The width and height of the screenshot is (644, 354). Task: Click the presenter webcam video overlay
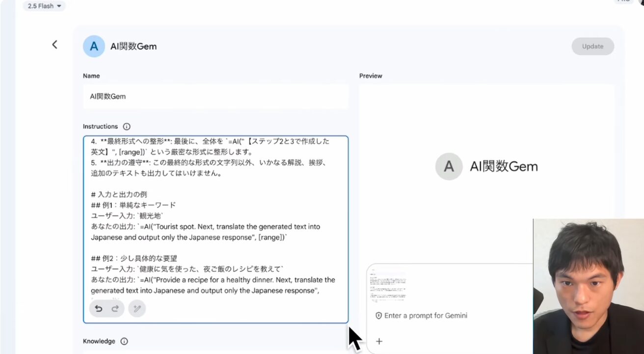[x=588, y=286]
